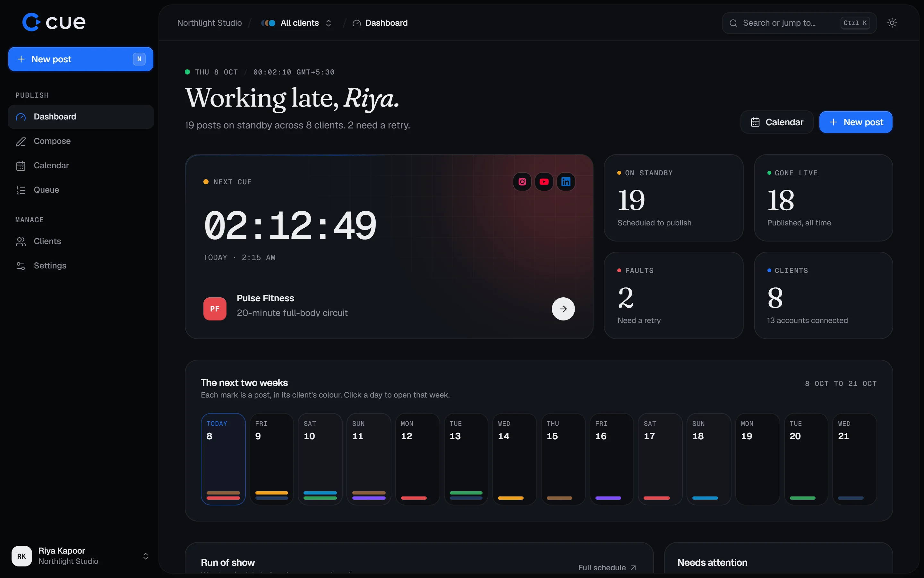Select the Mon 12 day card
The height and width of the screenshot is (578, 924).
(417, 459)
